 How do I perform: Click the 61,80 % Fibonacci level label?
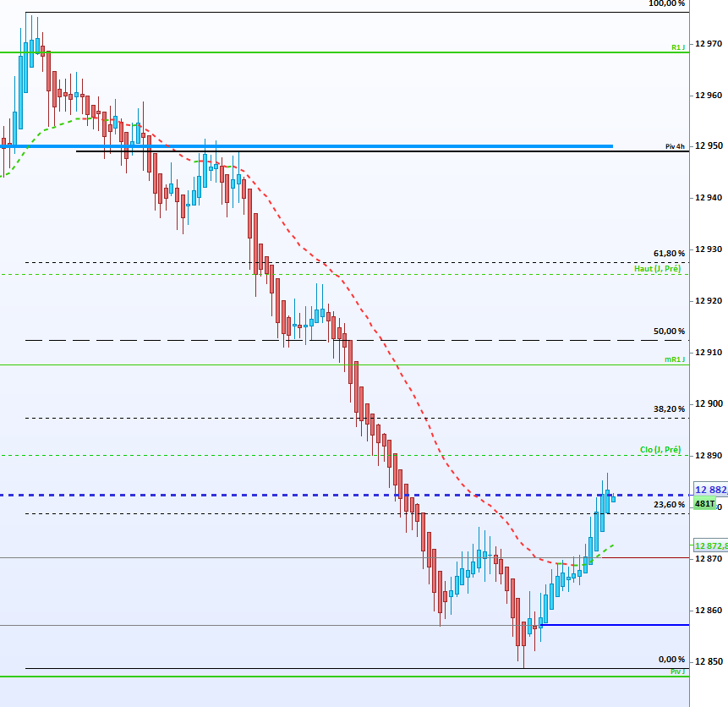pos(669,253)
